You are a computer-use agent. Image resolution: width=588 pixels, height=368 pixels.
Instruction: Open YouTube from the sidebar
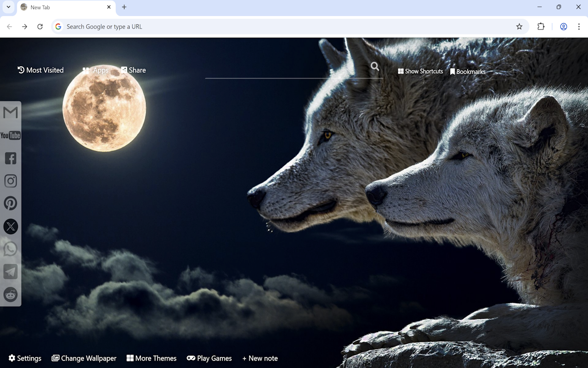(10, 135)
